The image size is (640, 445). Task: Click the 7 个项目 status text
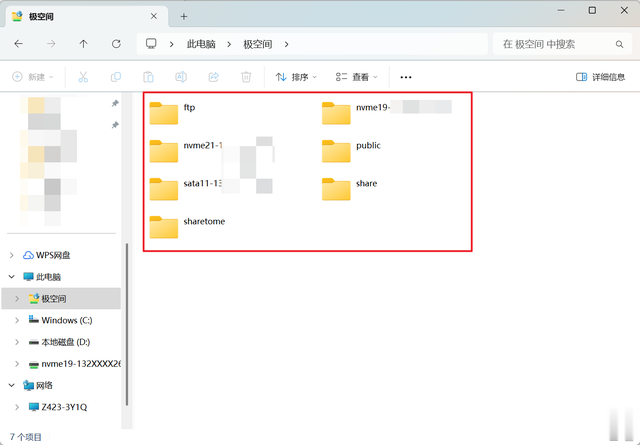25,437
